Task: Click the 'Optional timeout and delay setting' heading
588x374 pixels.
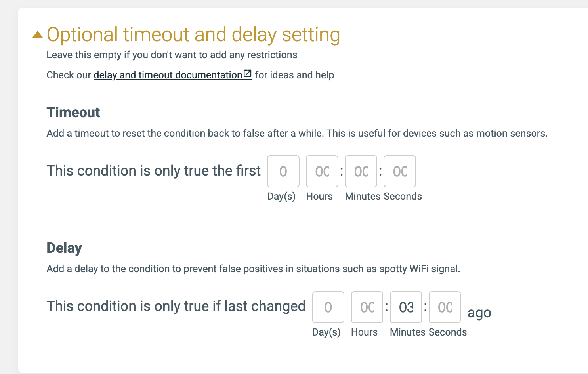Action: tap(193, 34)
